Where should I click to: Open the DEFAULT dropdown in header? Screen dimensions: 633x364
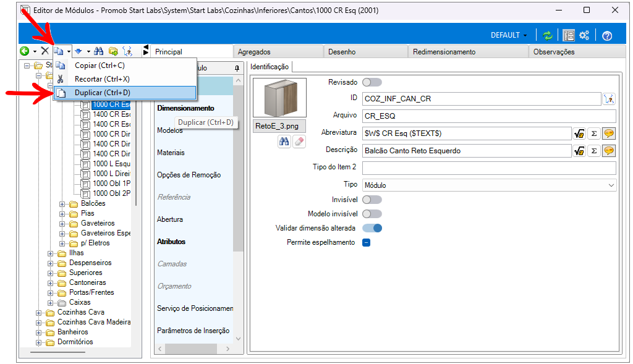point(509,35)
